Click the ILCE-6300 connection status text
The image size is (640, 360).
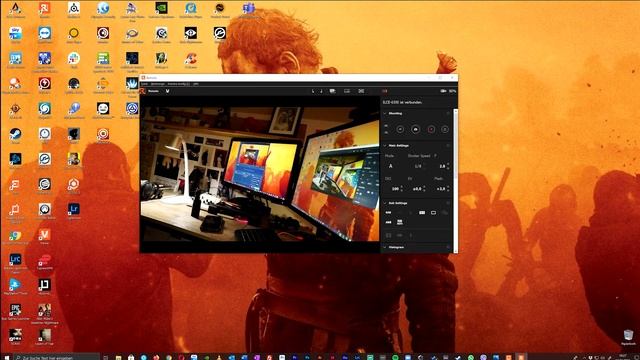(x=402, y=102)
